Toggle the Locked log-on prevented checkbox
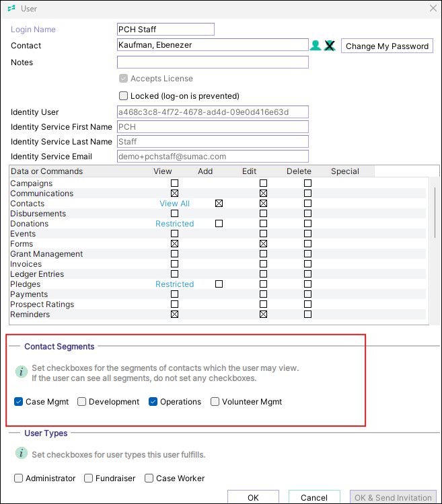Viewport: 442px width, 504px height. point(123,96)
